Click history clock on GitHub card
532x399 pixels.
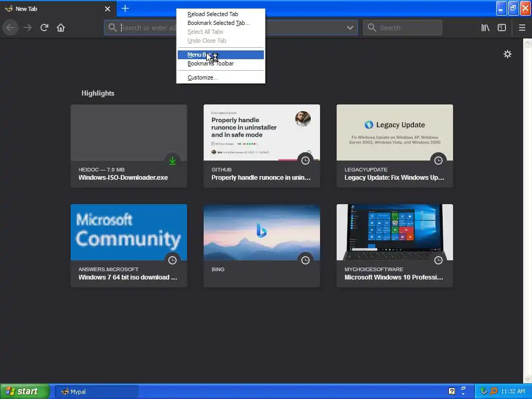coord(305,161)
